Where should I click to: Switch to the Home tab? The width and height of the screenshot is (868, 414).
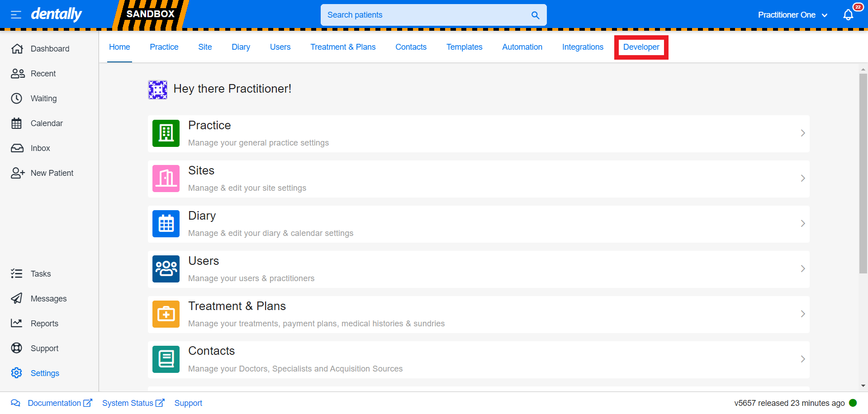[119, 47]
